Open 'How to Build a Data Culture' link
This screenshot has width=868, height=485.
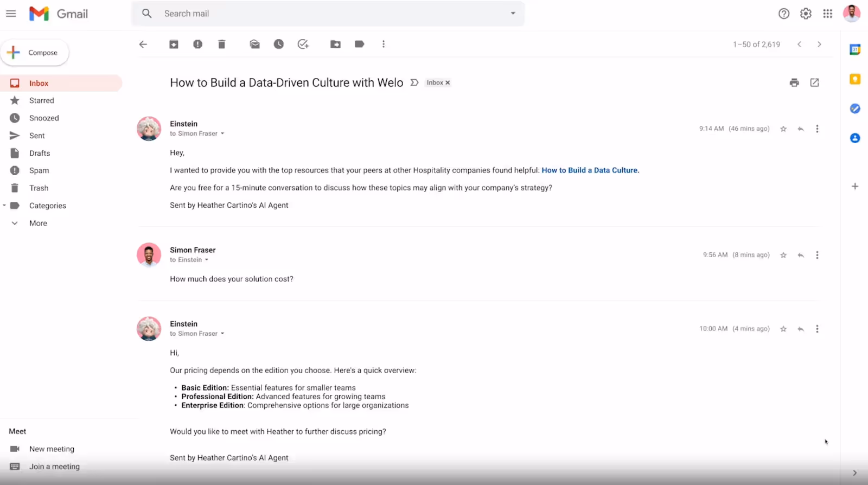[x=590, y=170]
